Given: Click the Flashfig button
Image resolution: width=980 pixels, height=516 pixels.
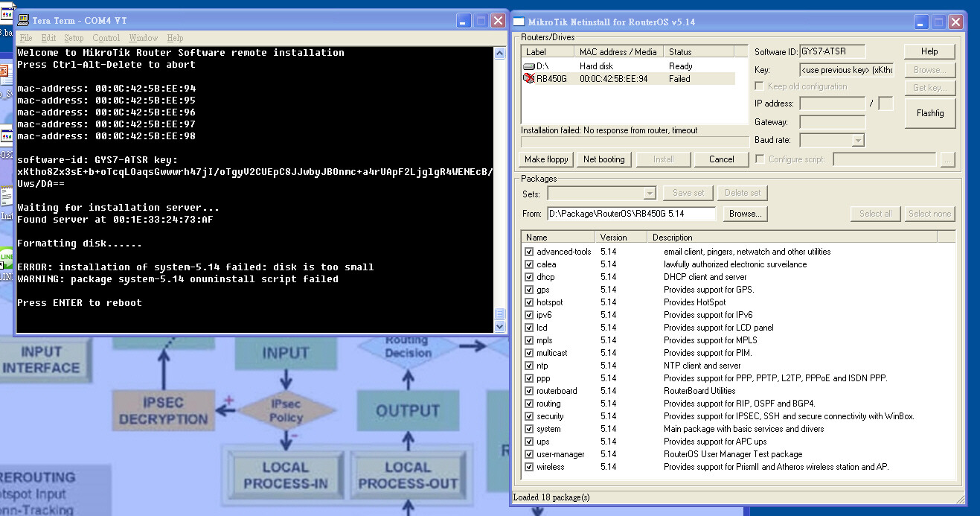Looking at the screenshot, I should click(x=929, y=113).
